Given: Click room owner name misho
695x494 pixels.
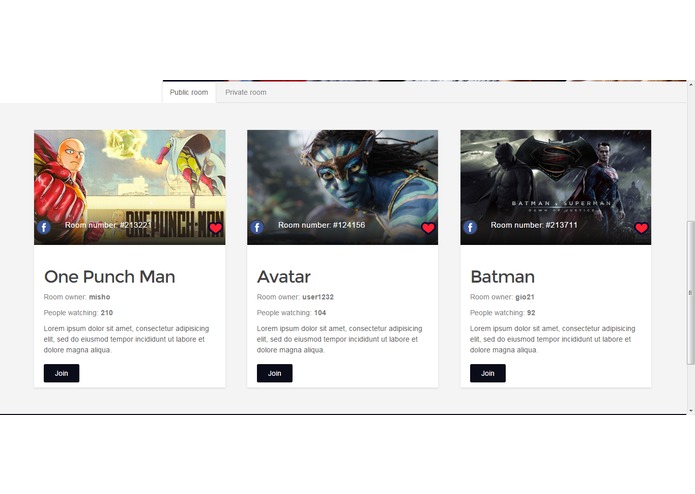Looking at the screenshot, I should [100, 297].
